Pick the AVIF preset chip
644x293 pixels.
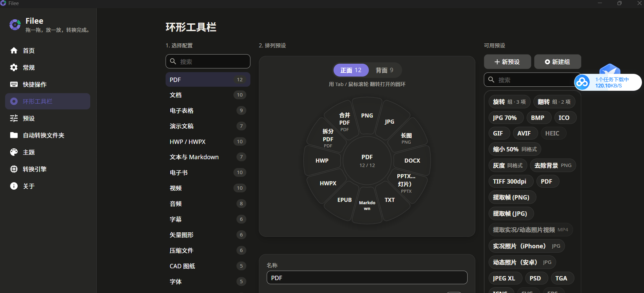tap(525, 133)
